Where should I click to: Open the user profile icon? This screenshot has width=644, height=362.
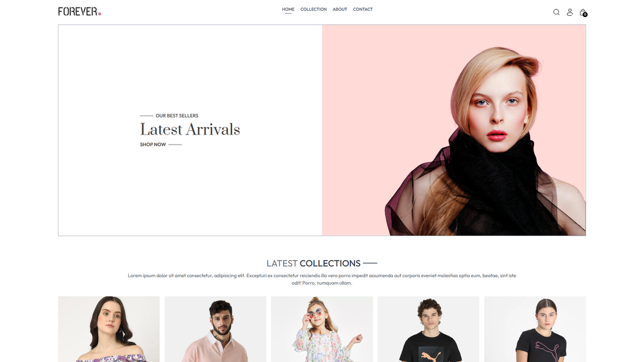(570, 12)
